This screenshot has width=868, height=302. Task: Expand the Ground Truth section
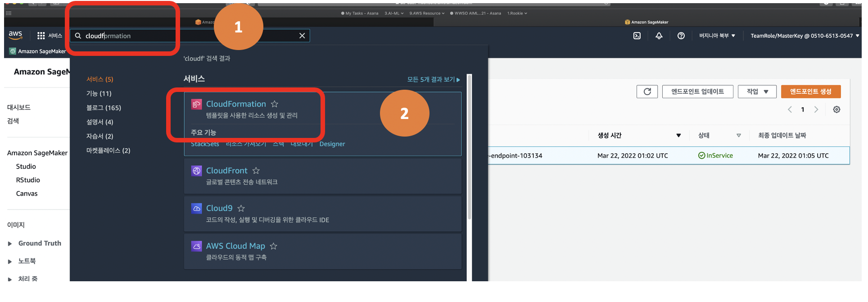pyautogui.click(x=10, y=244)
